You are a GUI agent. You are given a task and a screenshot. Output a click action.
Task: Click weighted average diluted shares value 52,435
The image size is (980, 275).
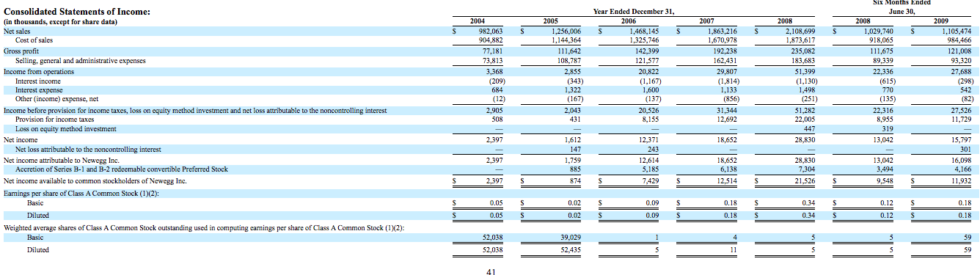point(571,250)
